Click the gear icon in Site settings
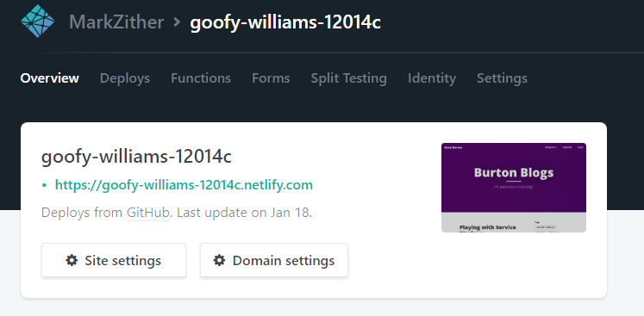The height and width of the screenshot is (316, 644). [x=72, y=260]
